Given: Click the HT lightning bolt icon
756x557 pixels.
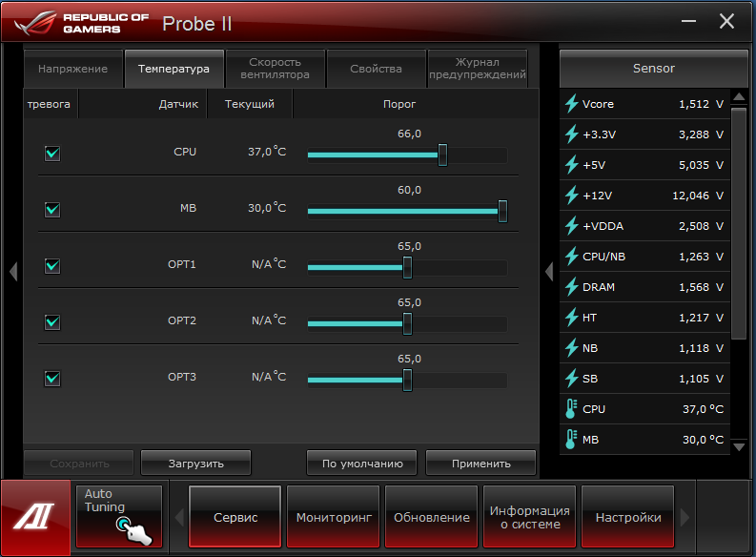Looking at the screenshot, I should tap(572, 318).
